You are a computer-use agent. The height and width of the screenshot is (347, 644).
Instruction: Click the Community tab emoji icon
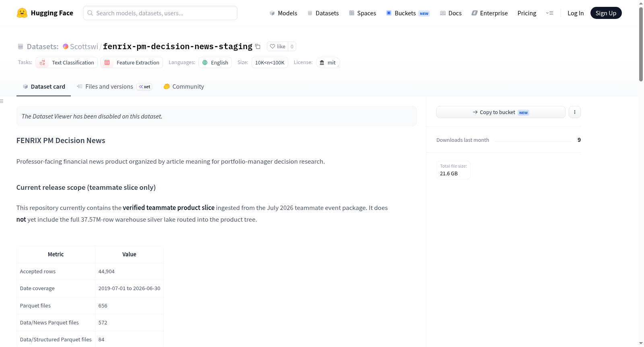pos(167,86)
